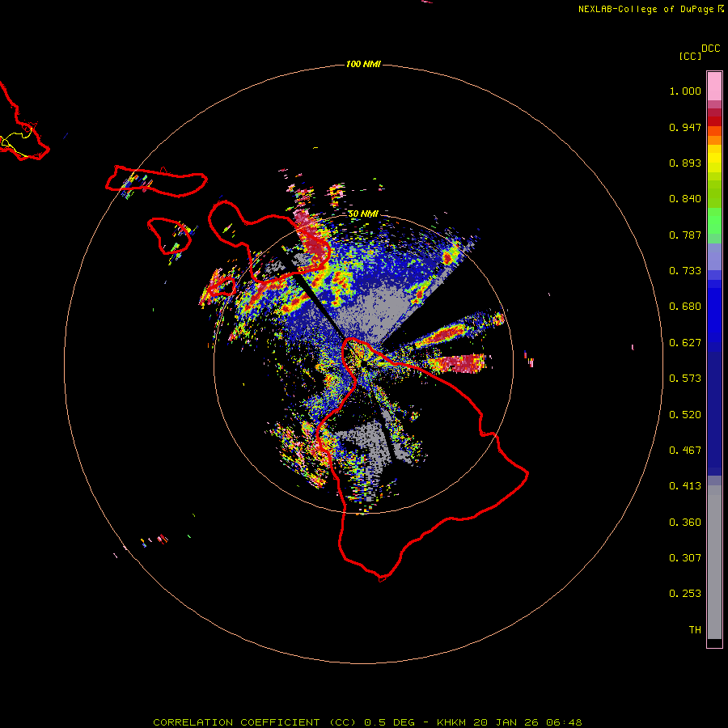Screen dimensions: 728x728
Task: Click the 20 JAN 26 date text
Action: point(506,722)
